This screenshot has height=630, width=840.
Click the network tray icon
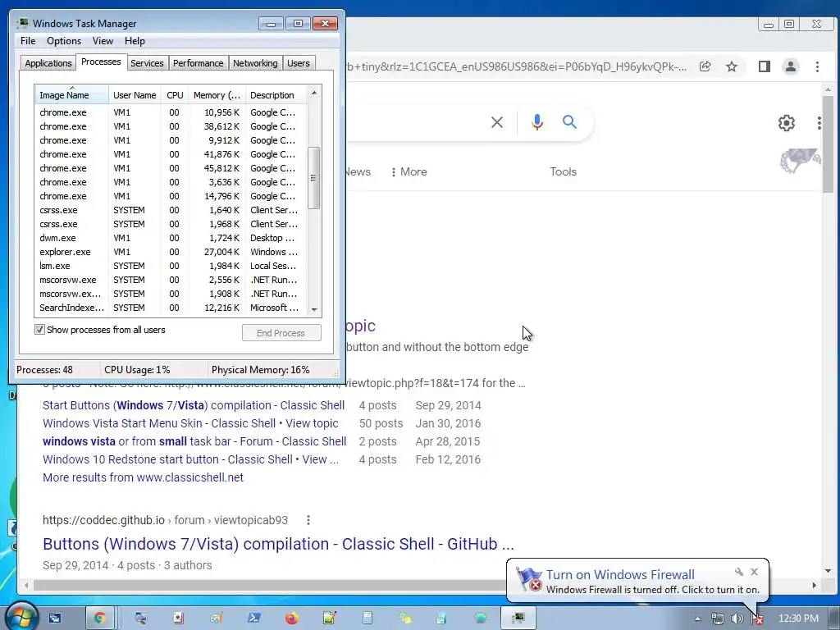click(717, 619)
